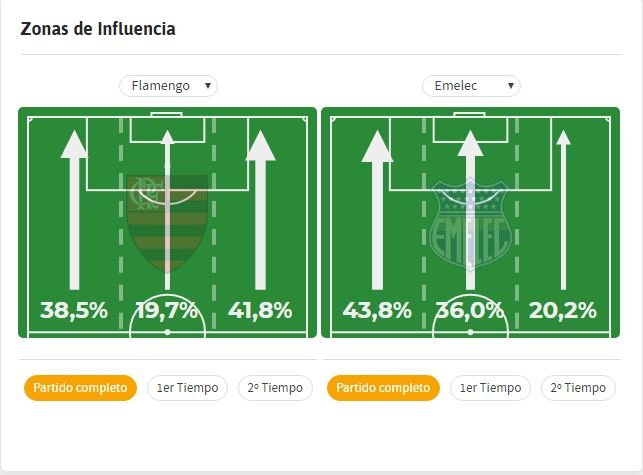Click the Flamengo crest on the pitch
The image size is (643, 475).
(x=167, y=223)
